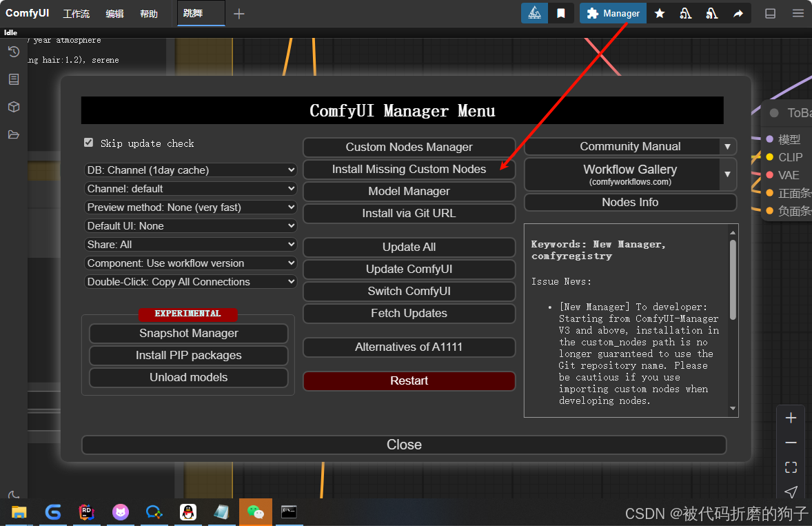Screen dimensions: 812x528
Task: Toggle dark theme moon icon
Action: pos(14,495)
